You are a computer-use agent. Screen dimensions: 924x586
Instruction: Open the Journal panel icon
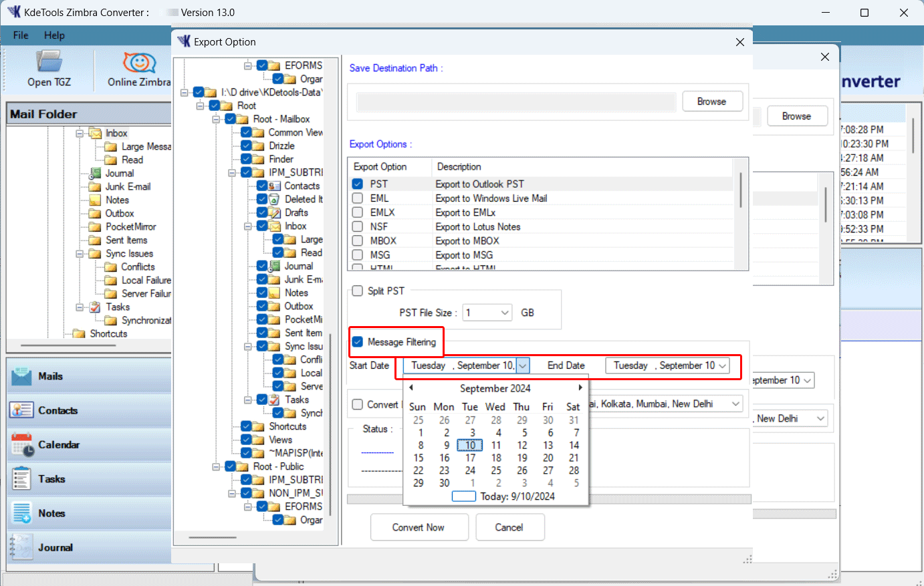click(x=21, y=548)
